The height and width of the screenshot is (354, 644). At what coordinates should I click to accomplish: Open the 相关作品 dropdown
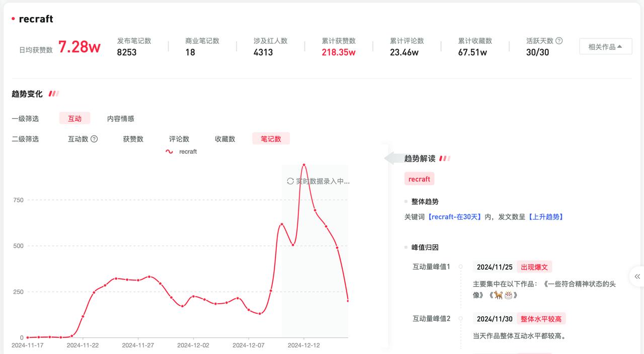606,47
